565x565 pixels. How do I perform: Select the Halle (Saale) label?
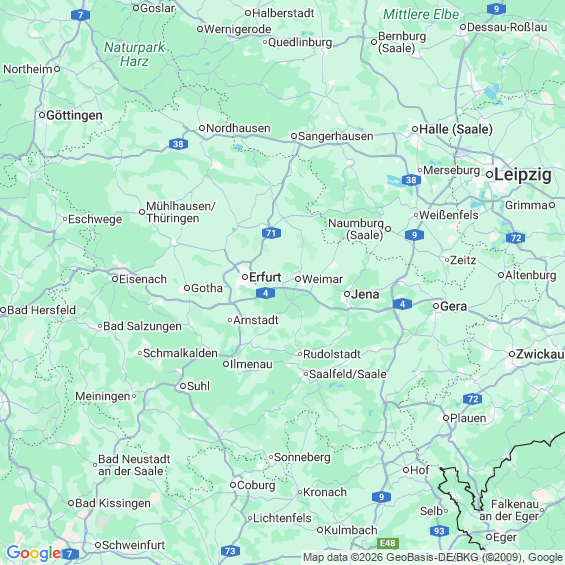click(456, 129)
